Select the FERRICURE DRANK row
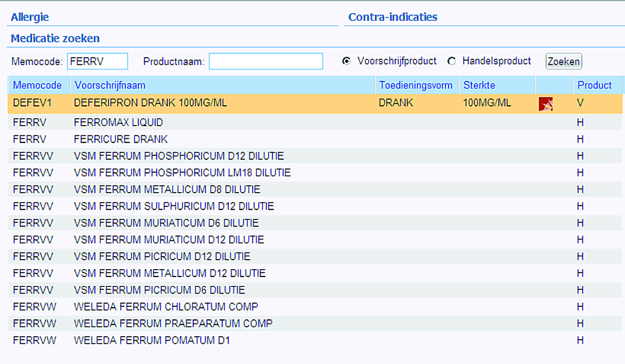Image resolution: width=625 pixels, height=364 pixels. pyautogui.click(x=120, y=139)
